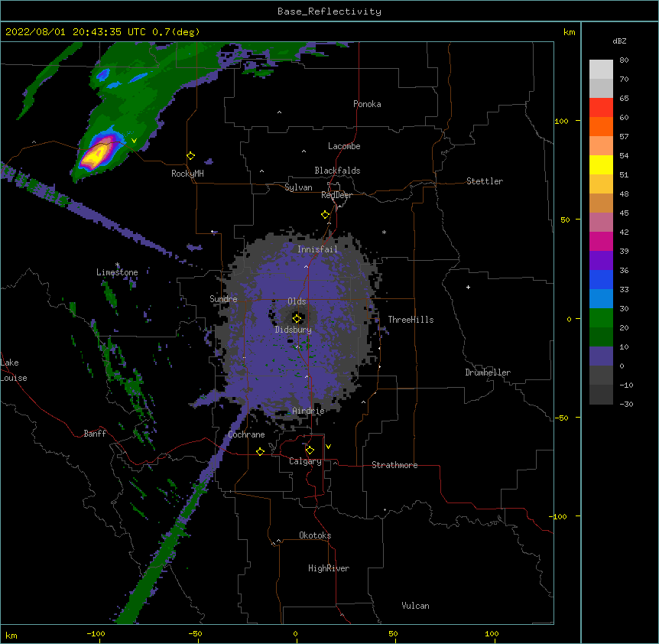Pick the red 60–65 dBZ legend swatch
This screenshot has width=659, height=644.
point(601,107)
